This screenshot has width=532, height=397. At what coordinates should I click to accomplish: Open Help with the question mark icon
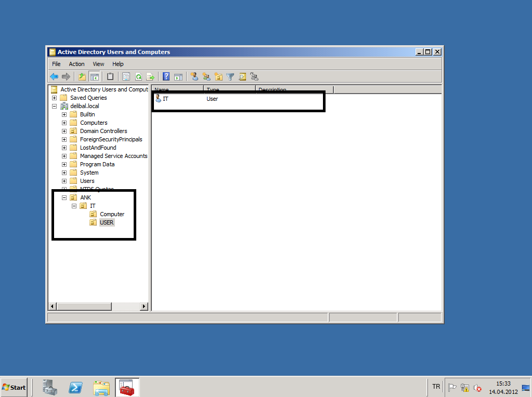(166, 77)
